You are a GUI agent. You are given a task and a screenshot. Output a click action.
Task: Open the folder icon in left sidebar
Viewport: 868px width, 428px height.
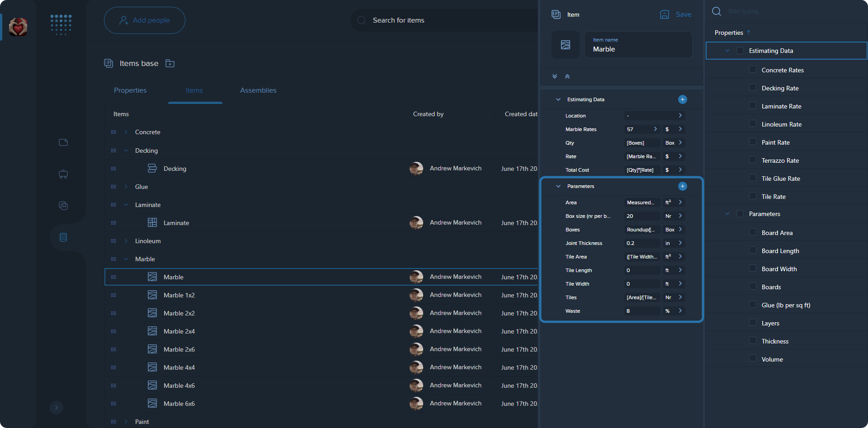click(x=63, y=142)
